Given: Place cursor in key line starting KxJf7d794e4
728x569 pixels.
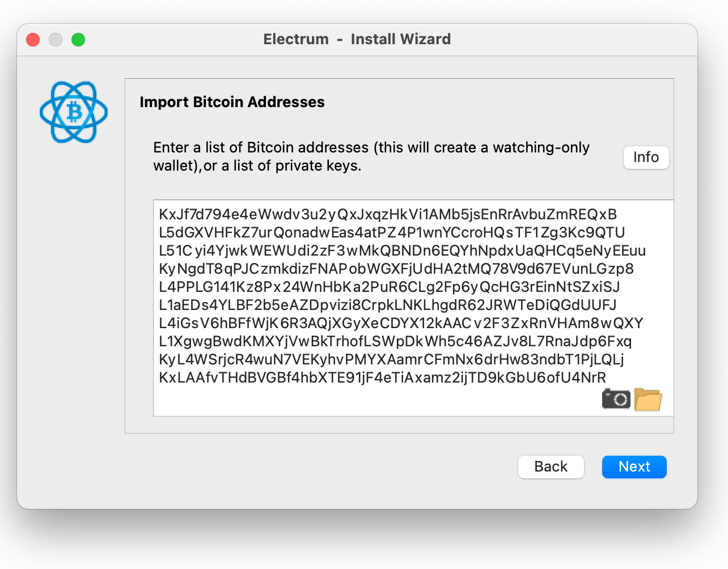Looking at the screenshot, I should point(388,214).
